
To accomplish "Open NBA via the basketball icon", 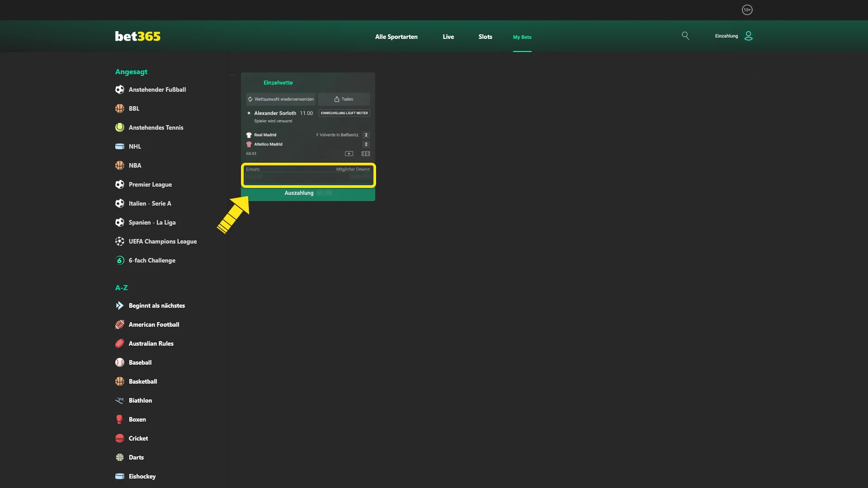I will [119, 165].
